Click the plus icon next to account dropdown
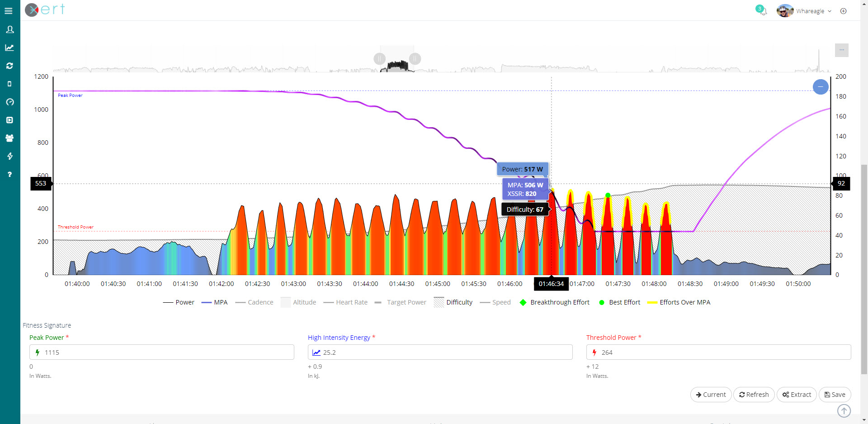This screenshot has height=424, width=868. (844, 11)
